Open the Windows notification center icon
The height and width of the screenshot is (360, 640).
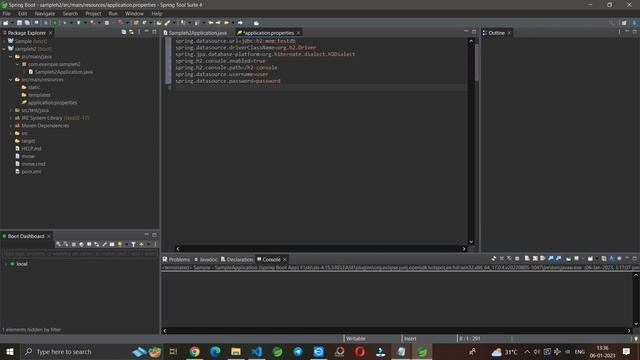tap(626, 351)
